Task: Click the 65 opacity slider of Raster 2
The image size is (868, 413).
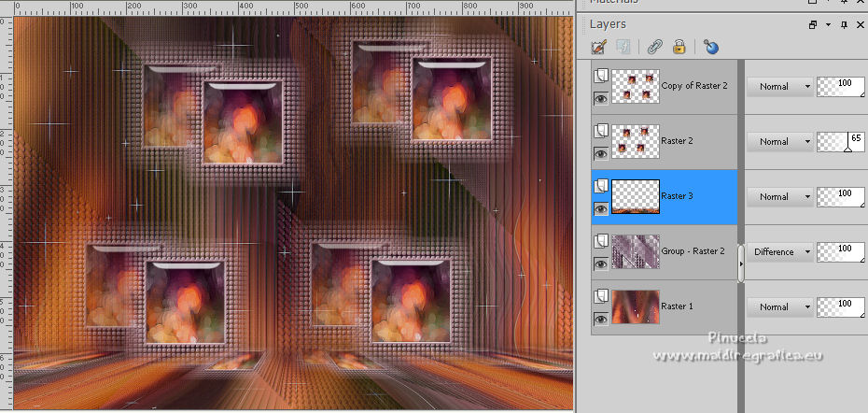Action: tap(841, 141)
